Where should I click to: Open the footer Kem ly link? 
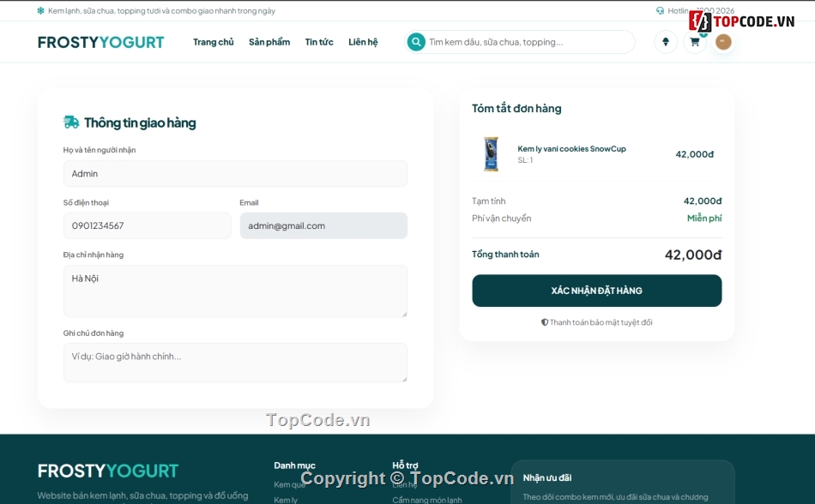click(286, 500)
